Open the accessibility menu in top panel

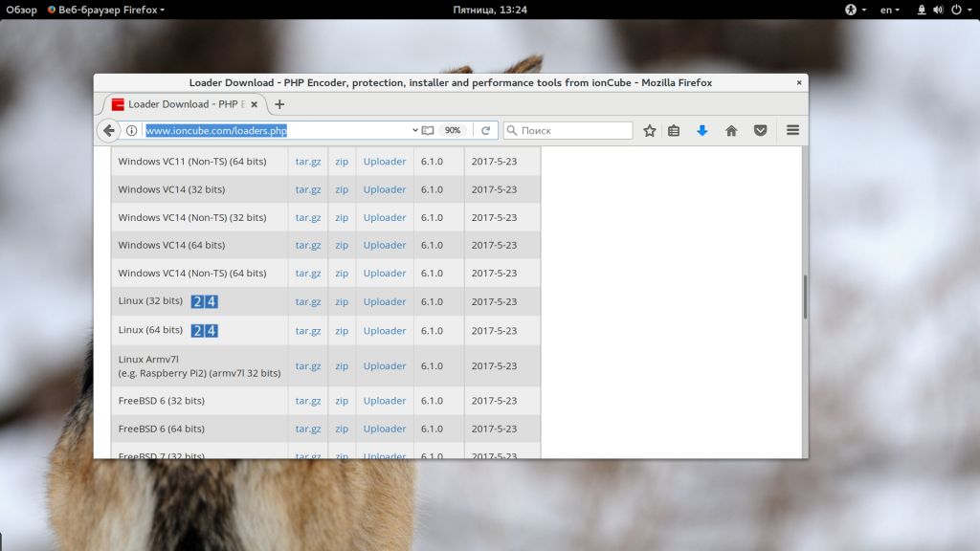pyautogui.click(x=856, y=10)
